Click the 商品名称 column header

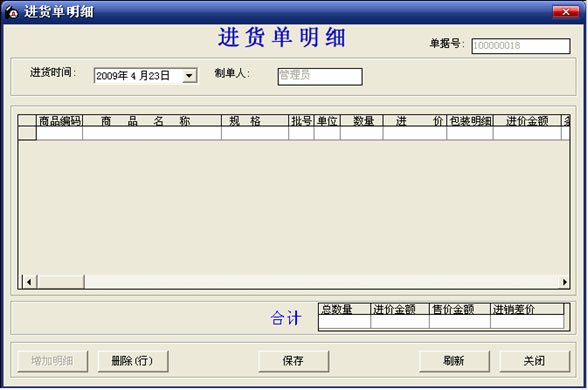(x=152, y=121)
